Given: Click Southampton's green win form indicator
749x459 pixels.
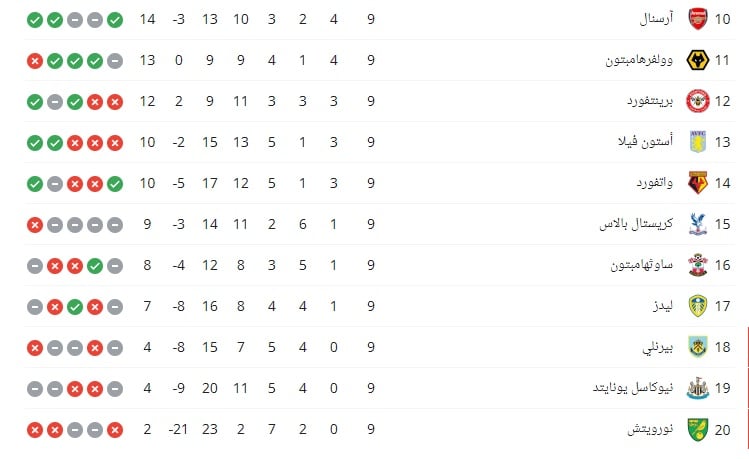Looking at the screenshot, I should 95,266.
